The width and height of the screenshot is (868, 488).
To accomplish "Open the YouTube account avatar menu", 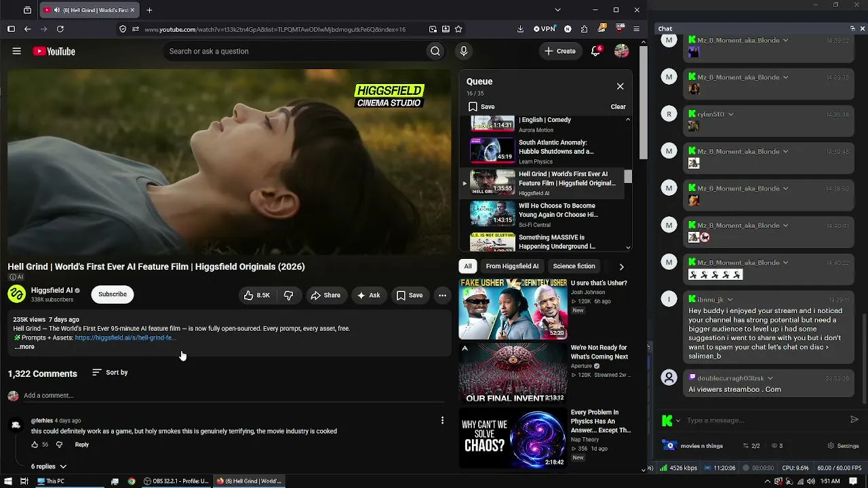I will point(621,51).
